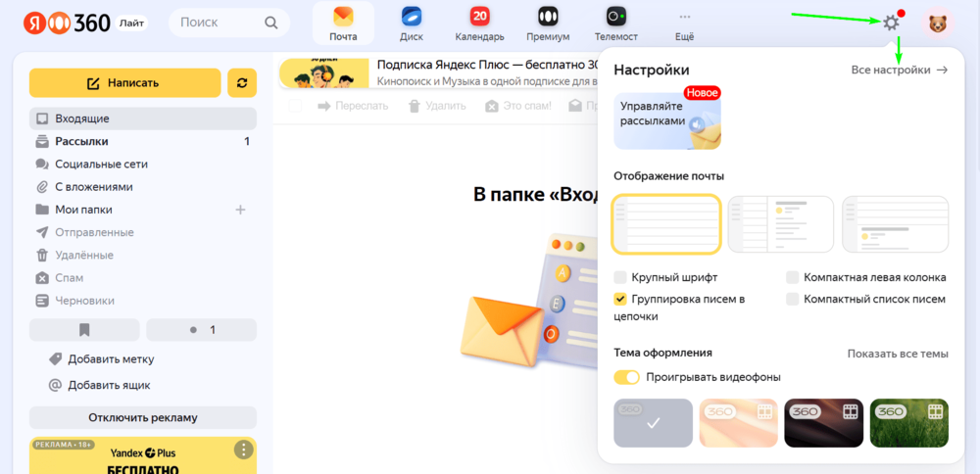980x474 pixels.
Task: Select the gray default theme swatch
Action: tap(653, 423)
